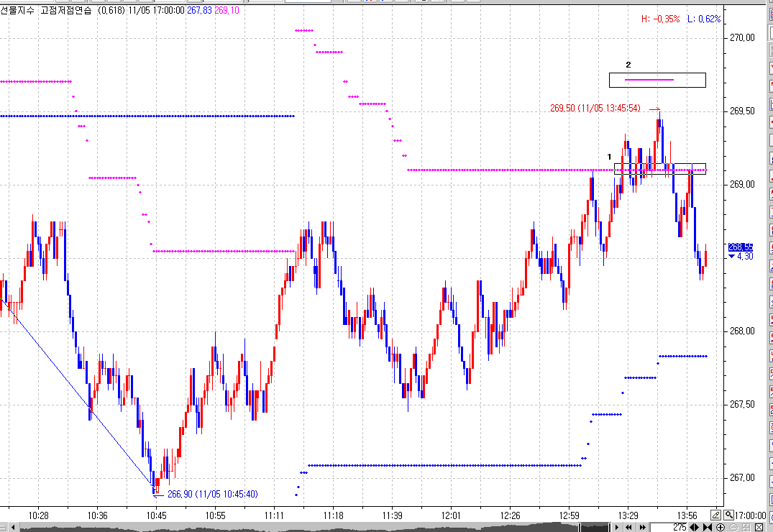Screen dimensions: 773x532
Task: Click the magnifier search icon
Action: coord(728,515)
